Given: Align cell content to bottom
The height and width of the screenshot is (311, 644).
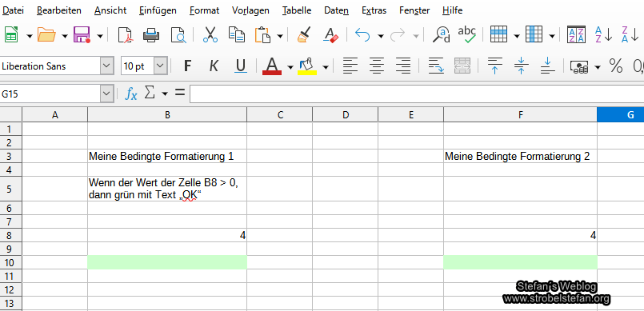Looking at the screenshot, I should 547,66.
